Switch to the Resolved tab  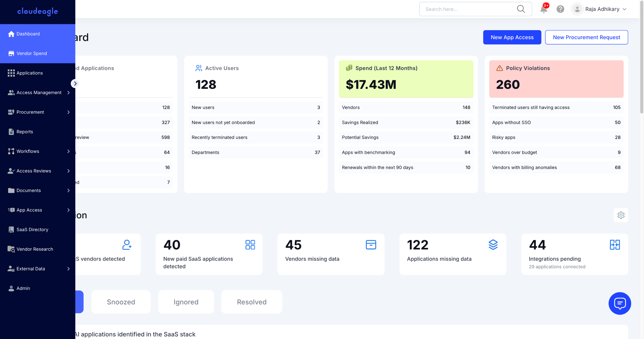tap(252, 302)
